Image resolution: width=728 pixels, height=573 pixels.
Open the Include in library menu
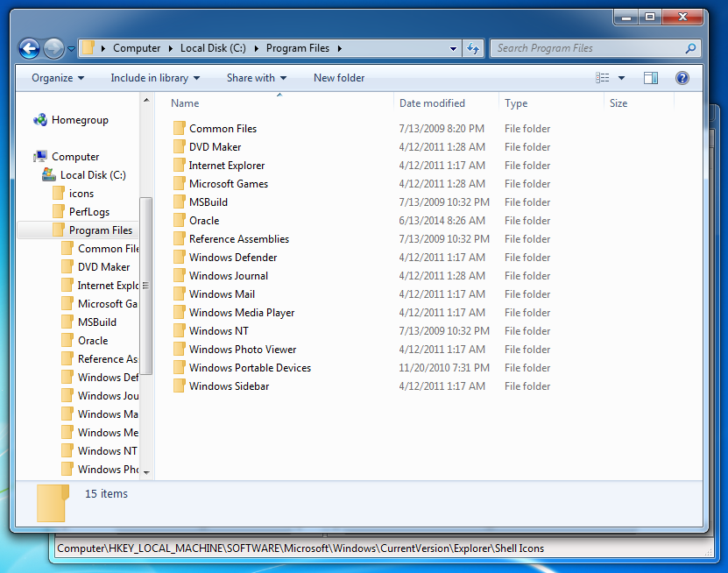[154, 78]
